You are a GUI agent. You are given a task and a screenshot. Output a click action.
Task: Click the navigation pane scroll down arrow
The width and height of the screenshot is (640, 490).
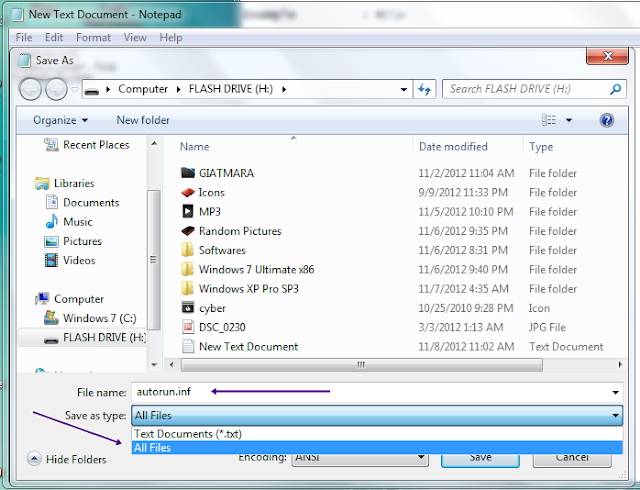[x=154, y=365]
